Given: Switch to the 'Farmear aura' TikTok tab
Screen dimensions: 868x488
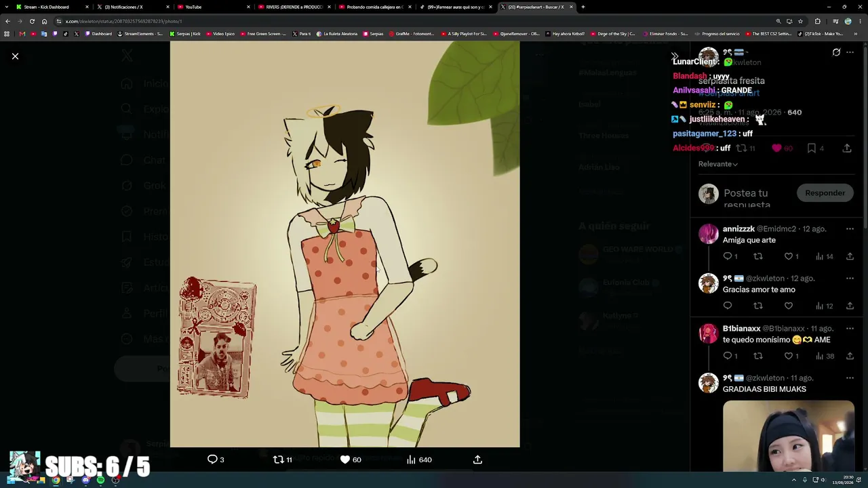Looking at the screenshot, I should point(456,7).
